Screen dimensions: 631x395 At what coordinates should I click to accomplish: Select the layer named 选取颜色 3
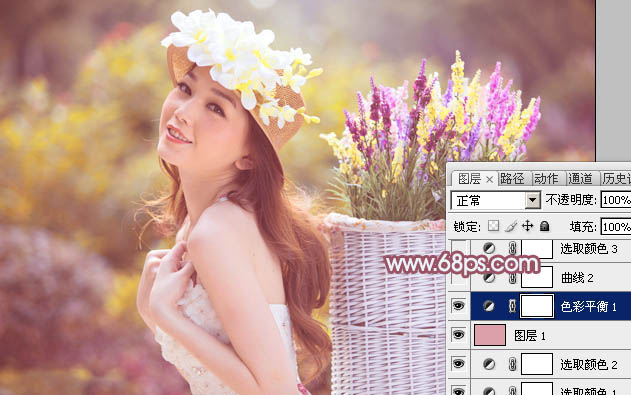point(589,249)
